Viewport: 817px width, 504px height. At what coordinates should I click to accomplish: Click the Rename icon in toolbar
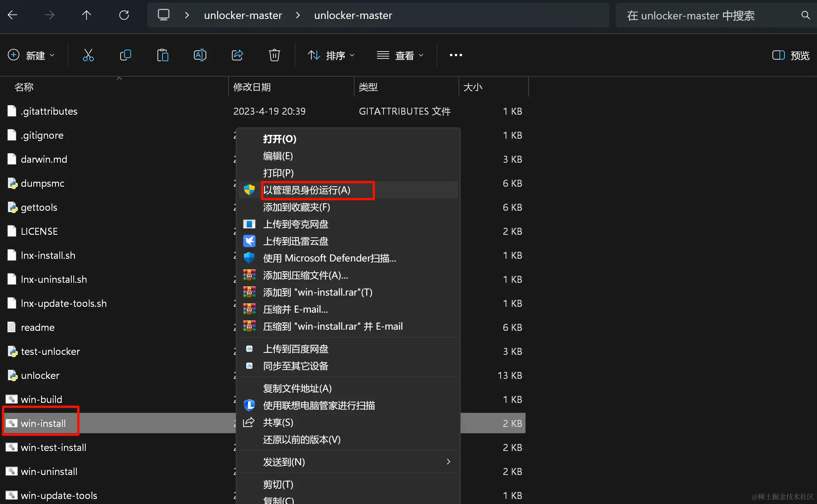(x=200, y=55)
